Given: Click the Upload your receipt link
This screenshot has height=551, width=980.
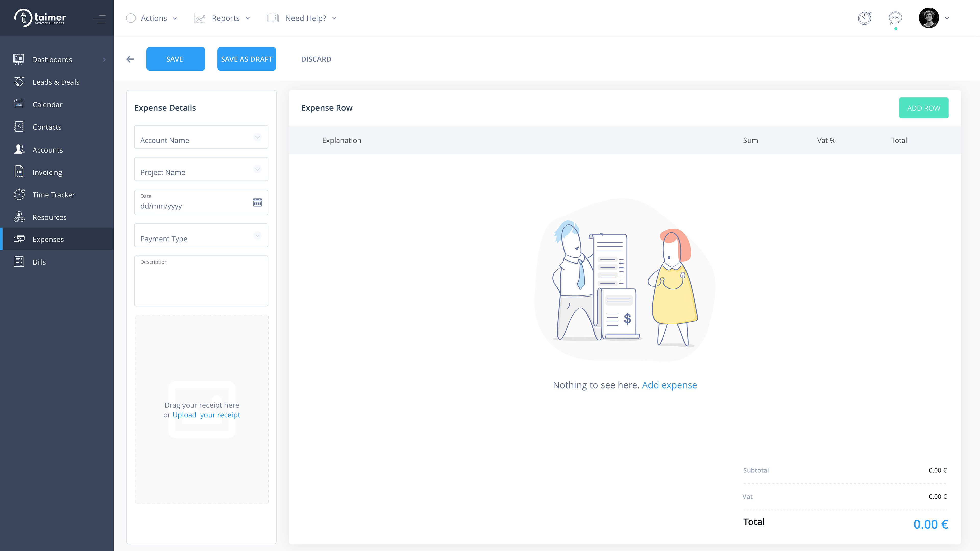Looking at the screenshot, I should (x=206, y=415).
